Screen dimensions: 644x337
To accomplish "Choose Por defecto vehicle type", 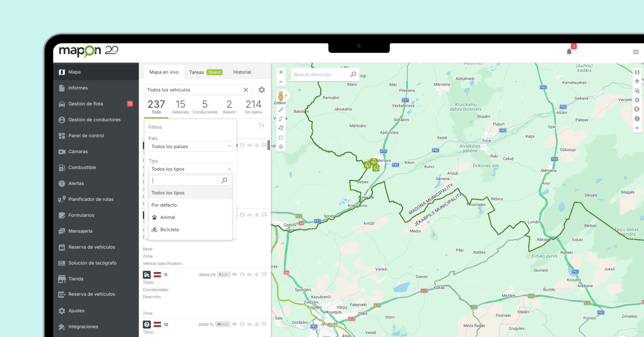I will 190,205.
